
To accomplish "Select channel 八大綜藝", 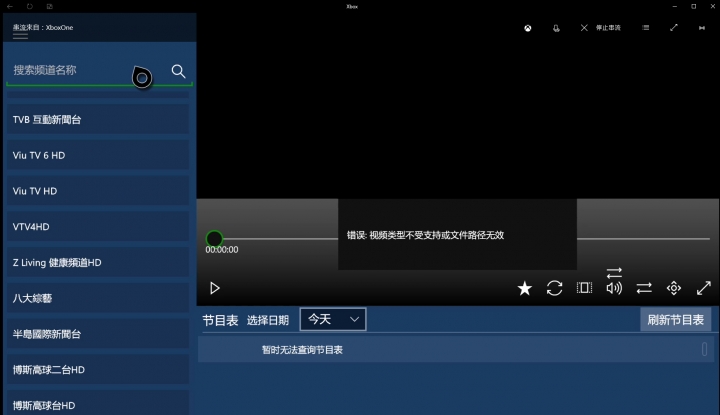I will pyautogui.click(x=98, y=298).
